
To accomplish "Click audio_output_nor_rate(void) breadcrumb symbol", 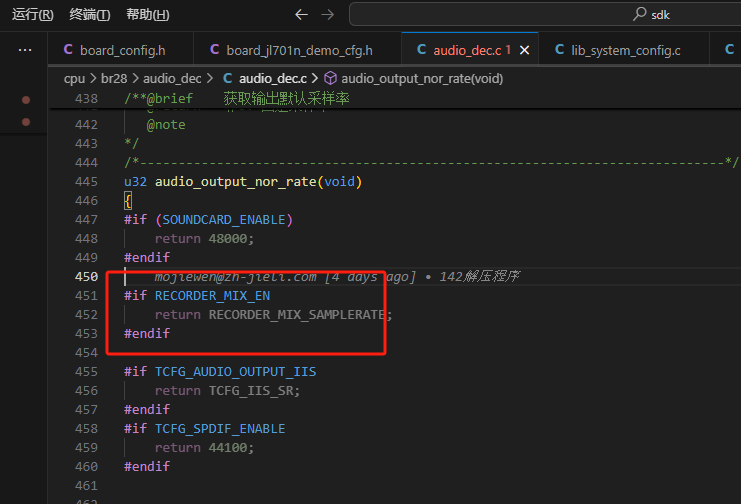I will (422, 78).
